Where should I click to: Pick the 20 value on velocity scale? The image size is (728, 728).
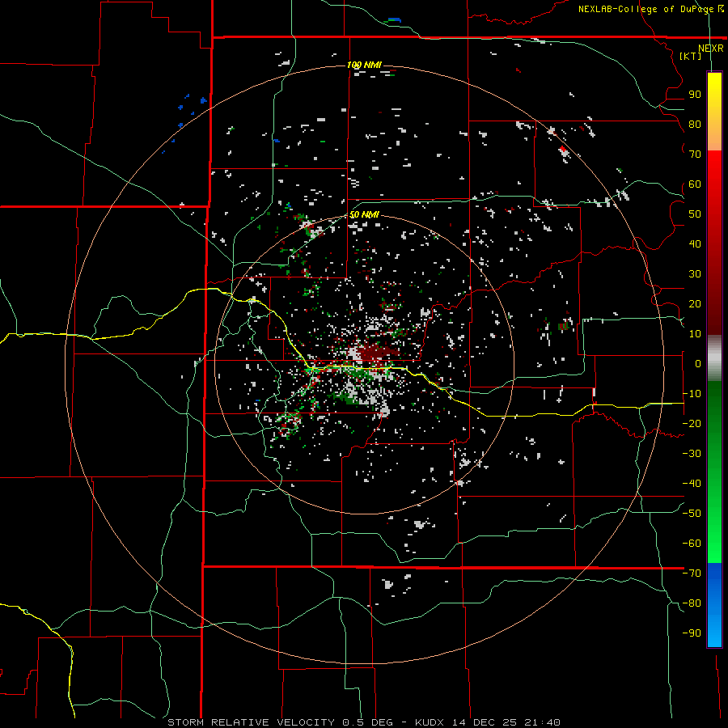point(695,303)
